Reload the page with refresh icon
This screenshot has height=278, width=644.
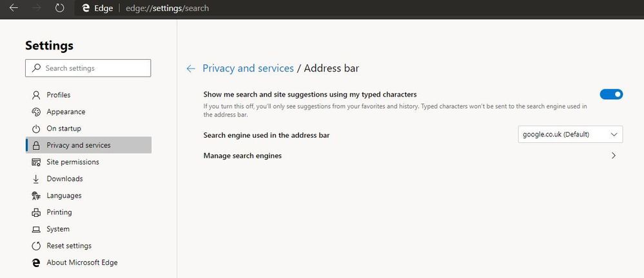59,8
